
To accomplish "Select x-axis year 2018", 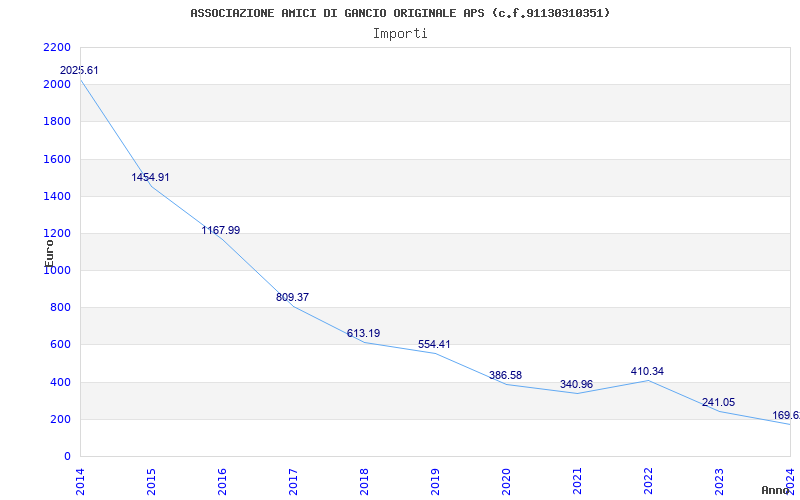I will (x=364, y=481).
